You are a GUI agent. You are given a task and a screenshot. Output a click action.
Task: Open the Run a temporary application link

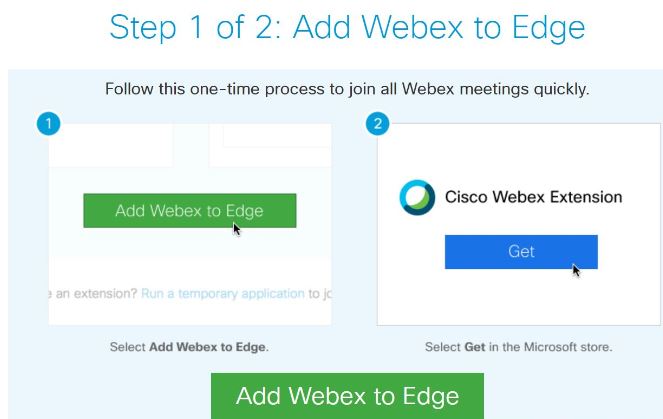(x=222, y=293)
